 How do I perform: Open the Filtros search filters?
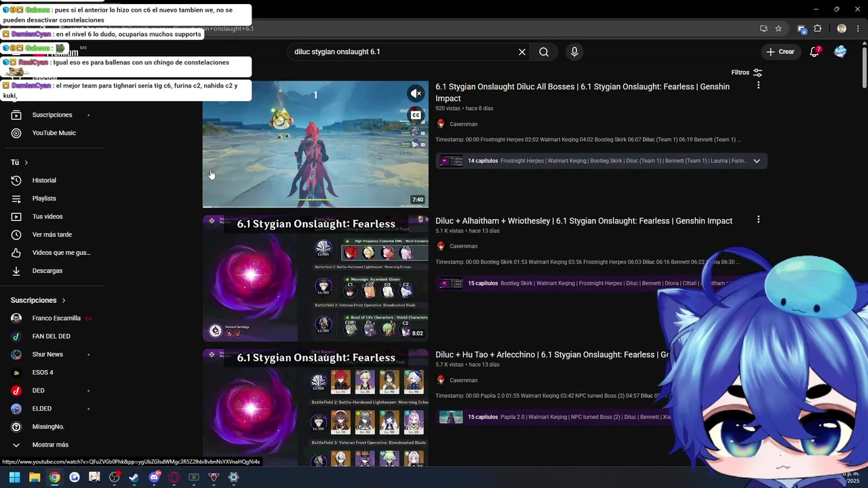[747, 73]
